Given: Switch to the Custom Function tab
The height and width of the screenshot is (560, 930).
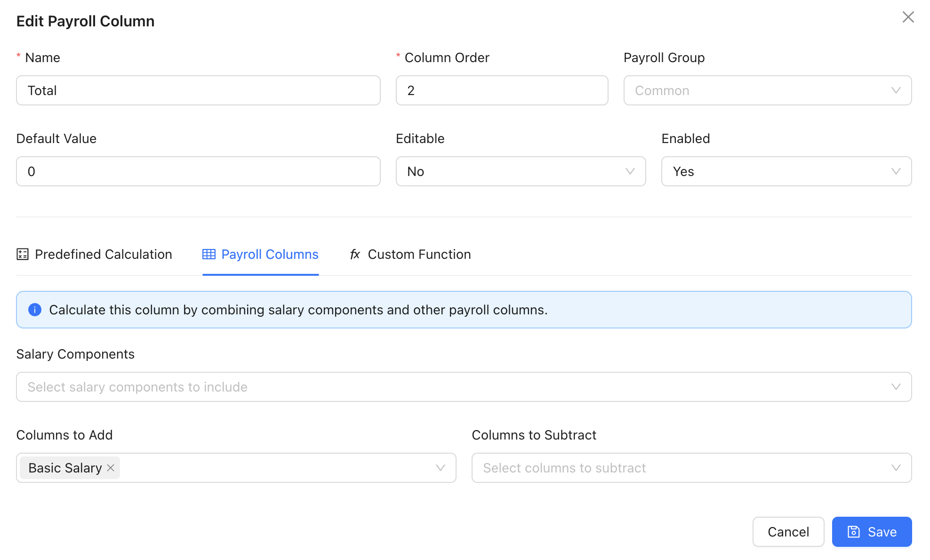Looking at the screenshot, I should click(419, 255).
